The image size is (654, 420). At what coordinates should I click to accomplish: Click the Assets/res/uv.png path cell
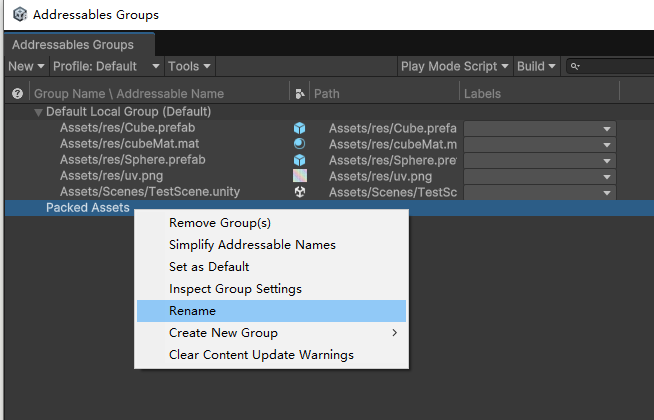380,176
